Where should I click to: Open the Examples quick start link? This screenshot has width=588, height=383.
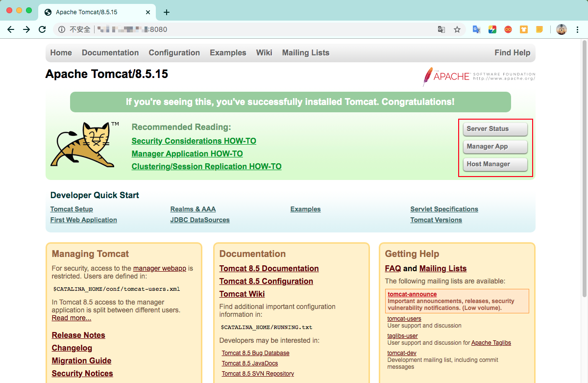click(x=306, y=209)
